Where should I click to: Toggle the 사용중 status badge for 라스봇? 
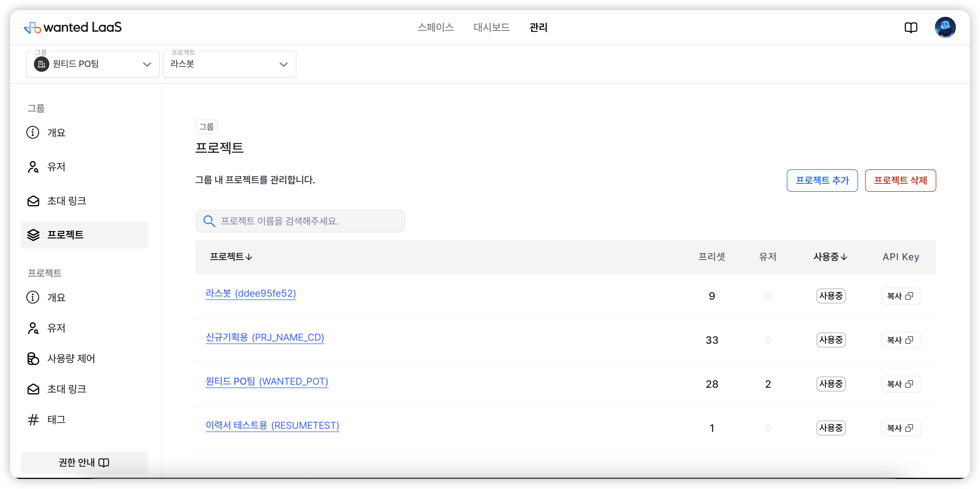[831, 296]
